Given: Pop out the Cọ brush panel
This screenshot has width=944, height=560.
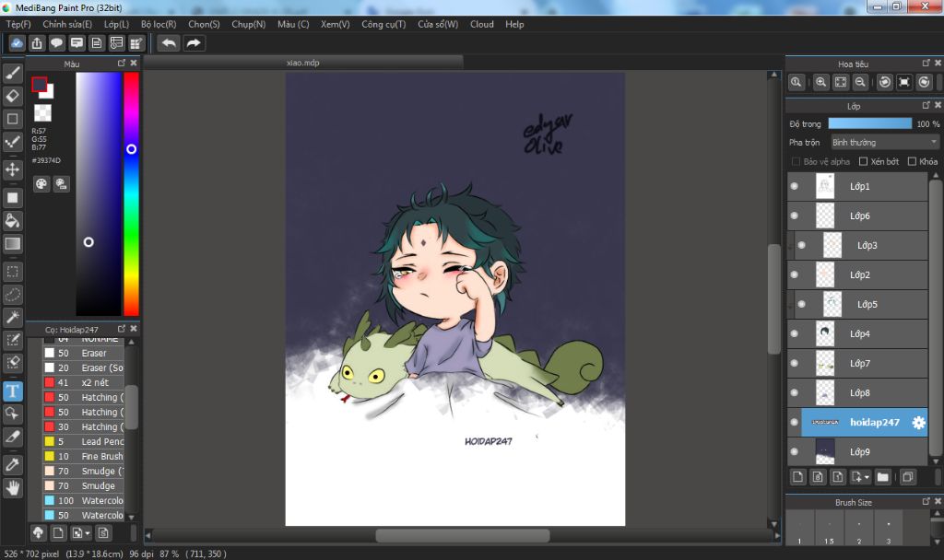Looking at the screenshot, I should point(122,329).
